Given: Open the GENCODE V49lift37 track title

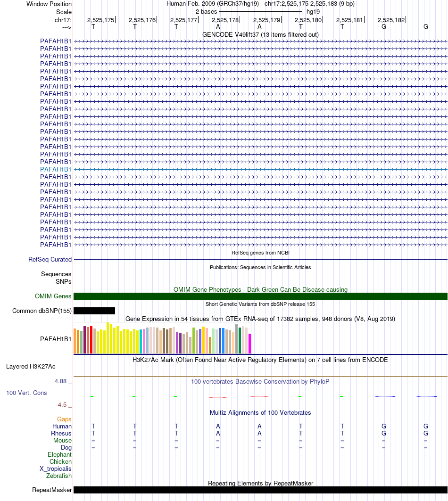Looking at the screenshot, I should pyautogui.click(x=260, y=34).
